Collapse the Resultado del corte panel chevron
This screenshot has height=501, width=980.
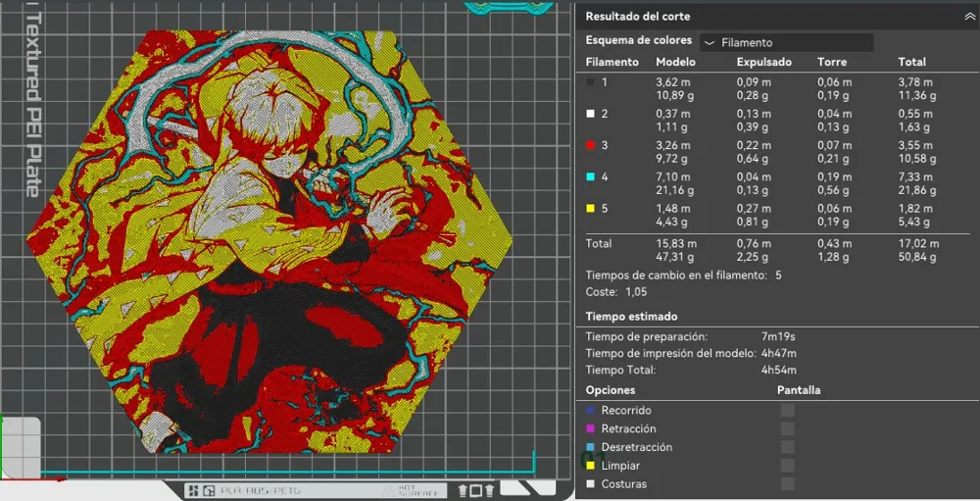click(x=969, y=17)
